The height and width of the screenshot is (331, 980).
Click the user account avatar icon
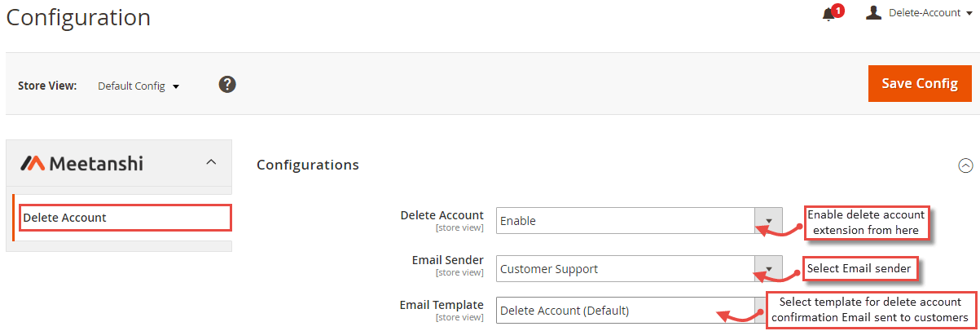873,12
